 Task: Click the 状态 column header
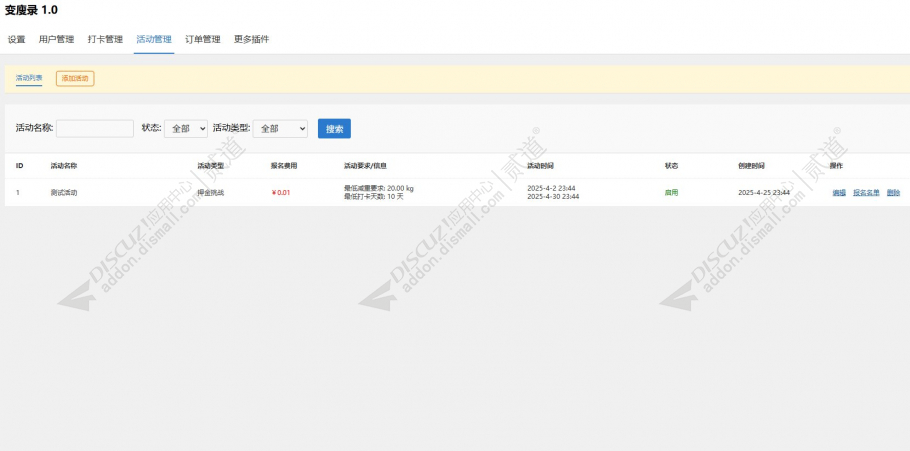pyautogui.click(x=671, y=166)
